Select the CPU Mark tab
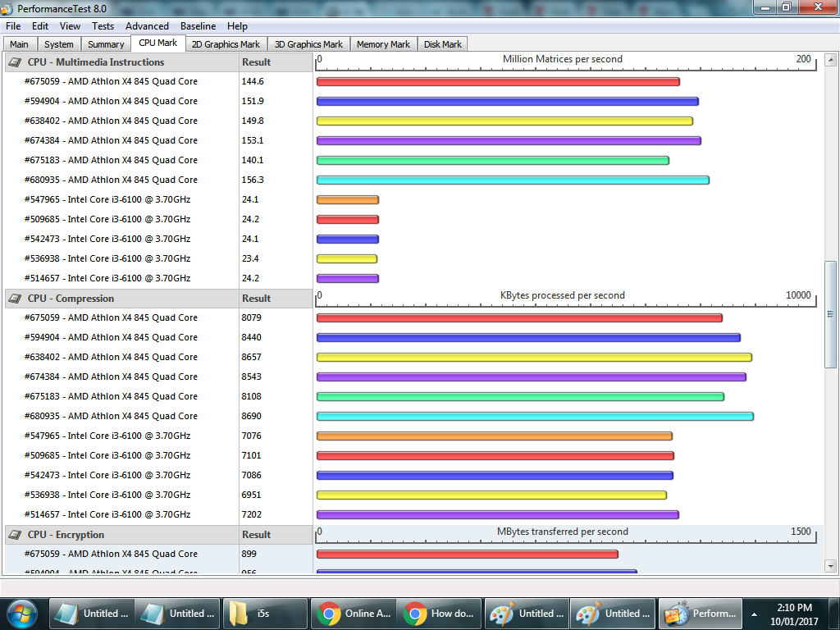840x630 pixels. [158, 43]
